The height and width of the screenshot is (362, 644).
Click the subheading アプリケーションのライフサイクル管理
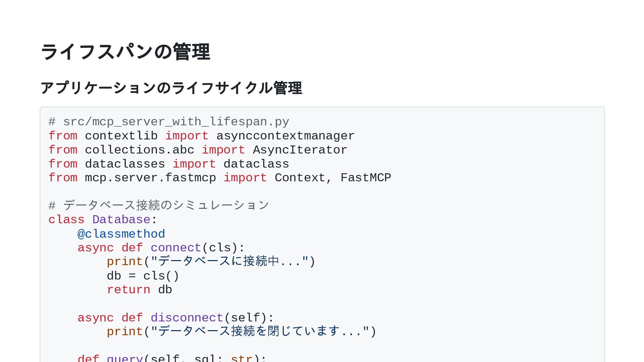[171, 88]
